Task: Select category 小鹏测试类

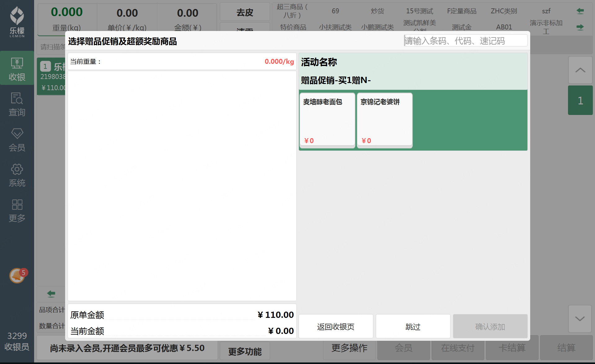Action: coord(378,27)
